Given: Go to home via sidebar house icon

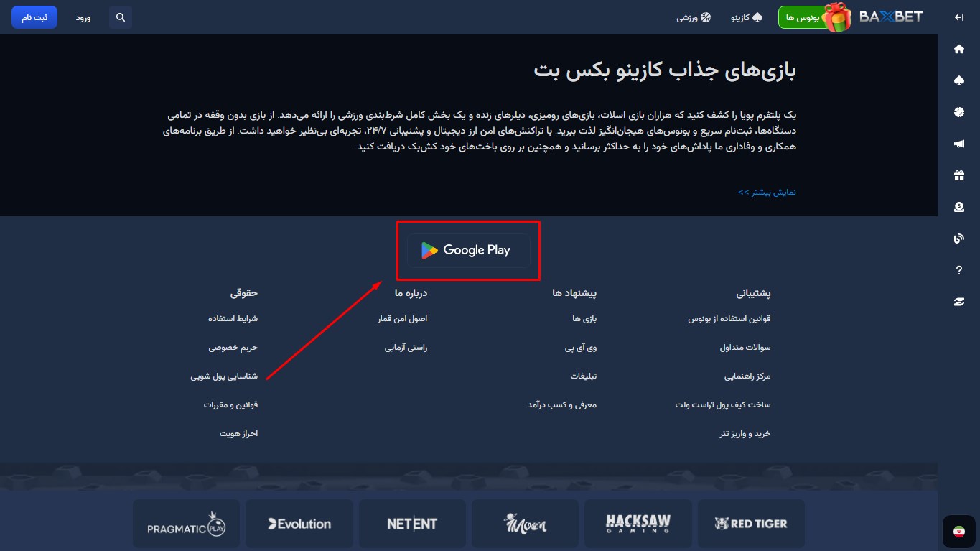Looking at the screenshot, I should click(958, 50).
